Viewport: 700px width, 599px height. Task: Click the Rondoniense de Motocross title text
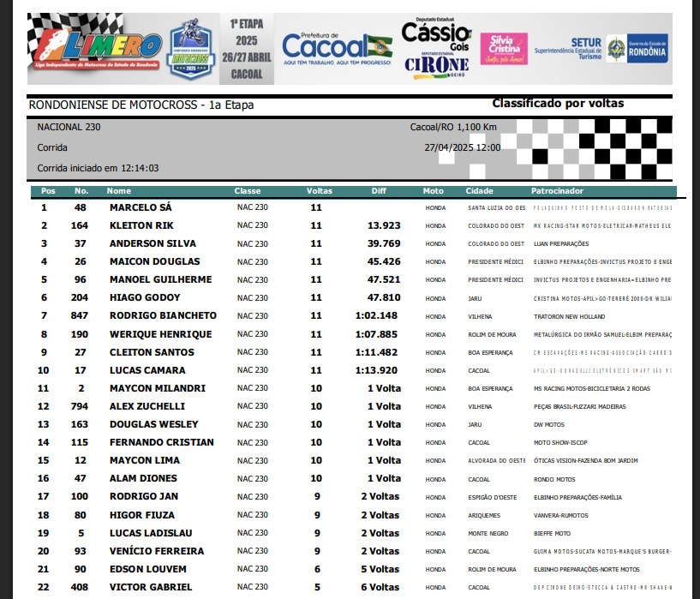click(141, 105)
